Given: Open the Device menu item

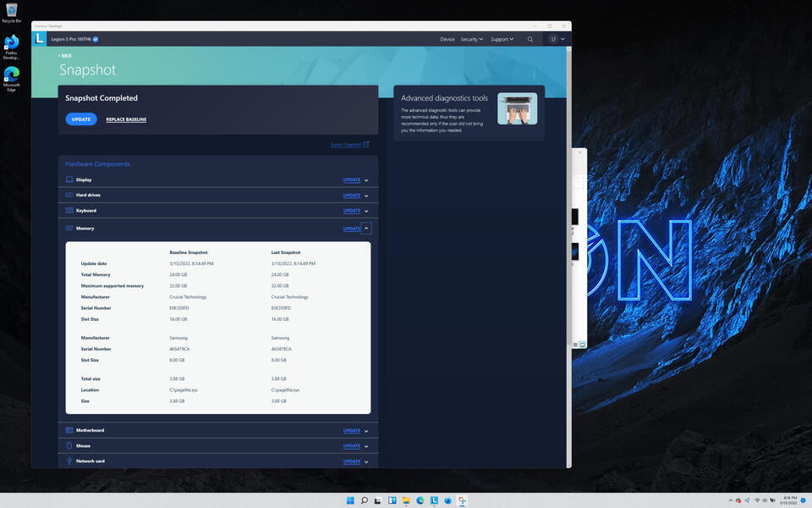Looking at the screenshot, I should (x=447, y=40).
